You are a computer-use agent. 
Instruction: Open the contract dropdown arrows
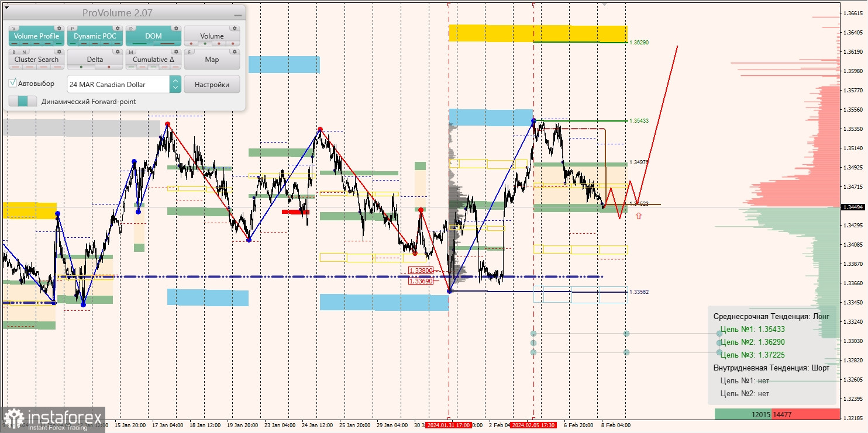(x=175, y=84)
